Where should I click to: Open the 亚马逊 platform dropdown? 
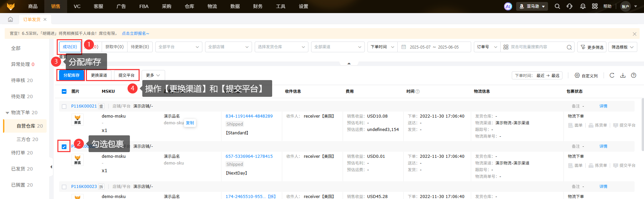pos(532,6)
